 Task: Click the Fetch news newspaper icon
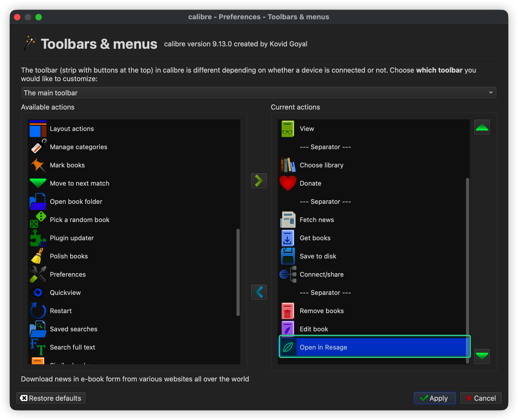288,220
